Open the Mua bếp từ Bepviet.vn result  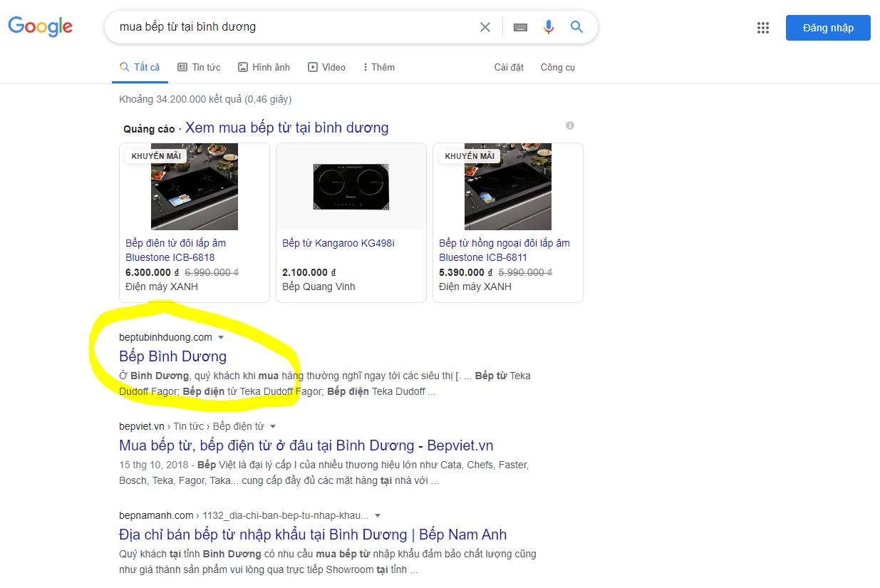click(x=306, y=445)
